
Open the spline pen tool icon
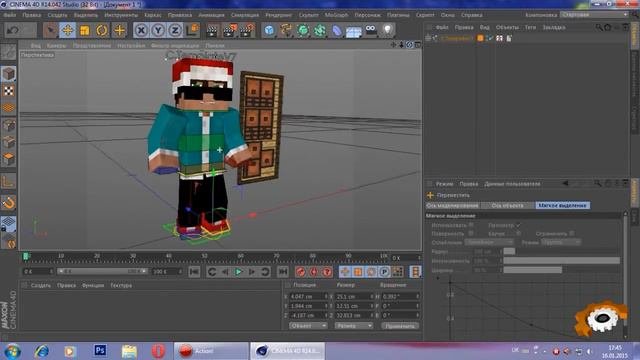286,30
